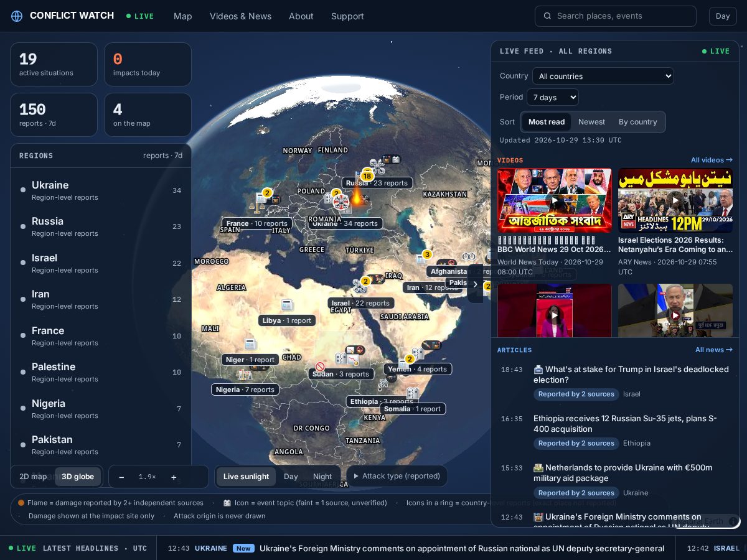Zoom out with the minus button
The width and height of the screenshot is (747, 560).
[121, 477]
